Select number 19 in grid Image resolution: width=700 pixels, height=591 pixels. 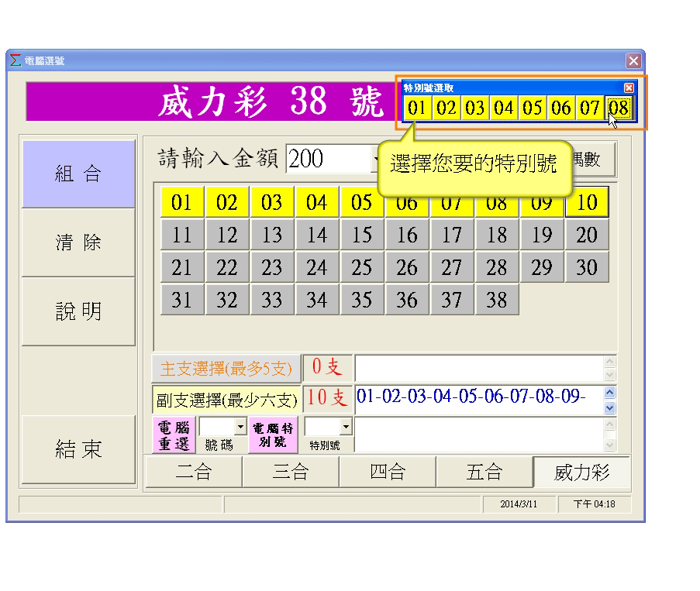coord(542,235)
